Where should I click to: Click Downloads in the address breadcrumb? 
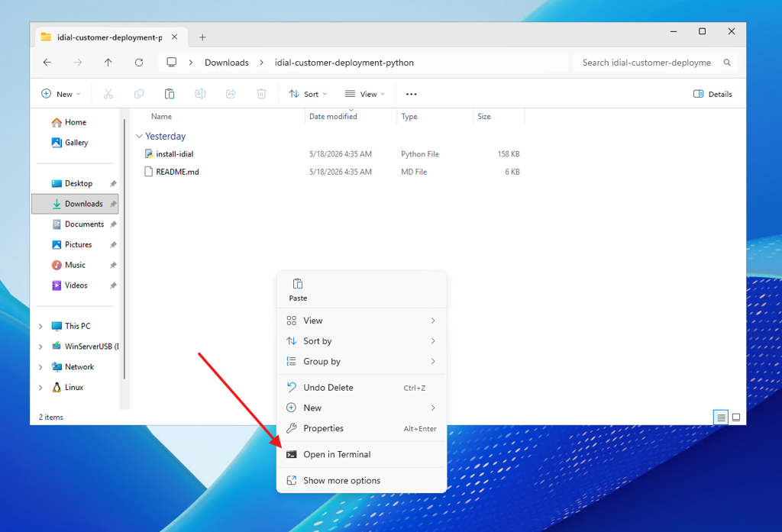[x=226, y=63]
